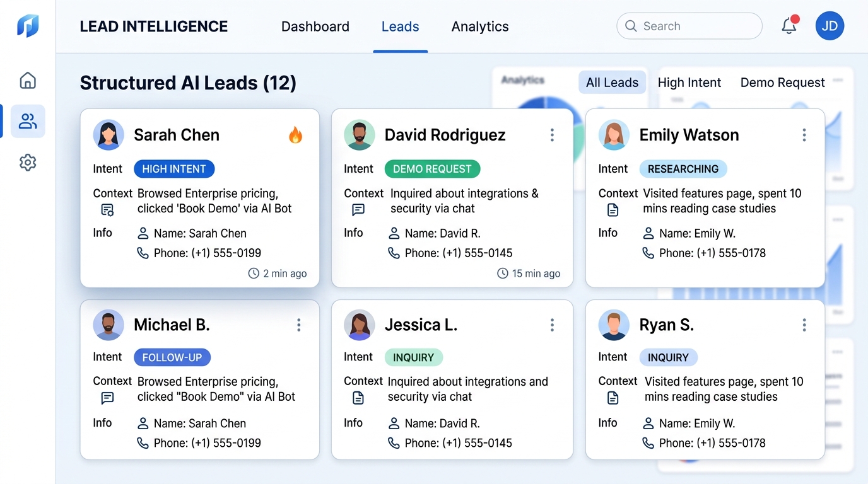The height and width of the screenshot is (484, 868).
Task: Open David Rodriguez card options menu
Action: [552, 135]
